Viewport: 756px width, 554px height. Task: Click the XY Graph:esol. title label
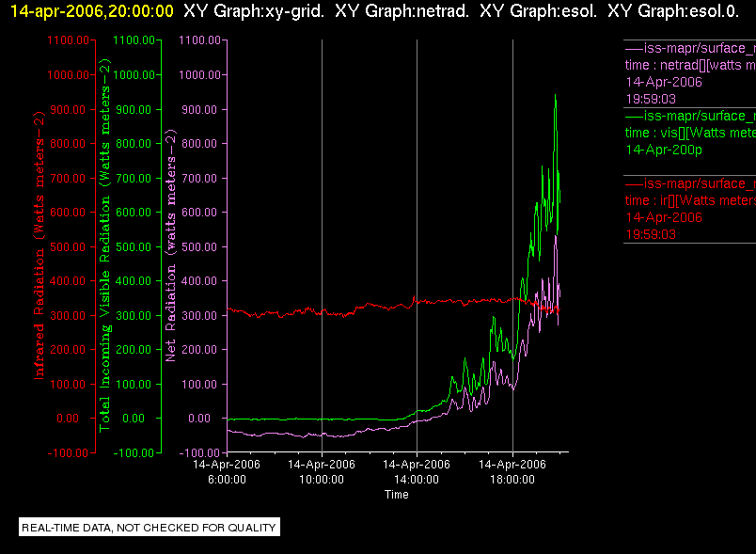pos(538,11)
